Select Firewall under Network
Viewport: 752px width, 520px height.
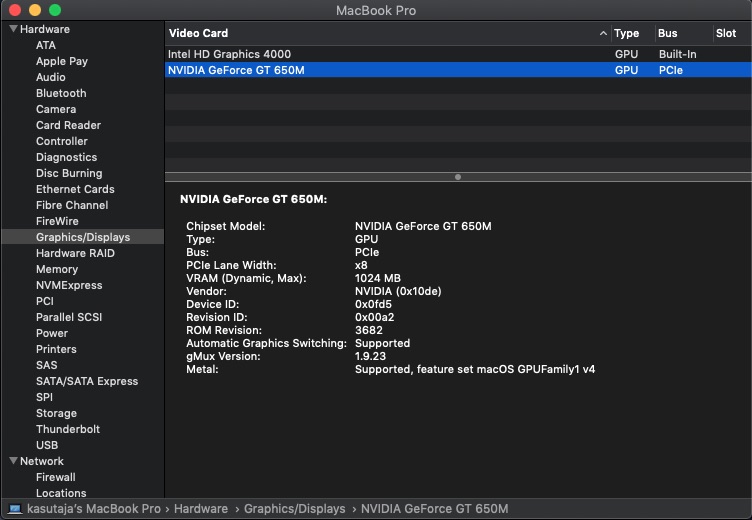coord(56,477)
